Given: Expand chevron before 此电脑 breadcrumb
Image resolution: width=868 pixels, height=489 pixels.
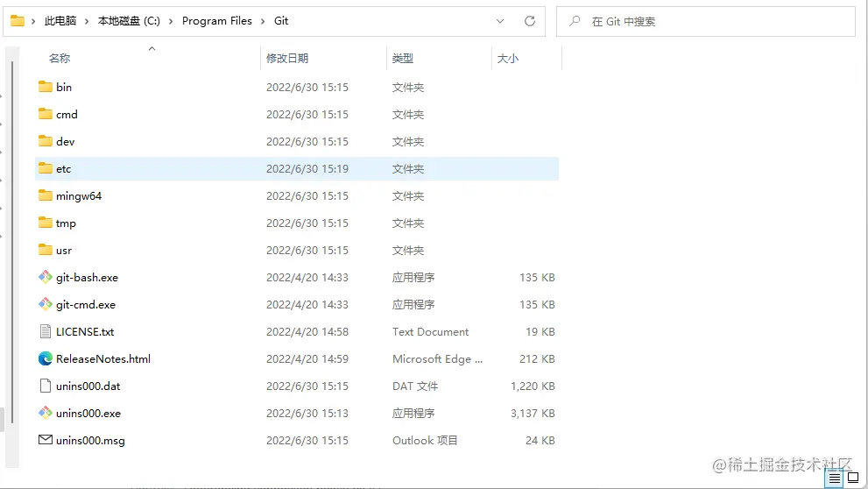Looking at the screenshot, I should click(x=33, y=21).
